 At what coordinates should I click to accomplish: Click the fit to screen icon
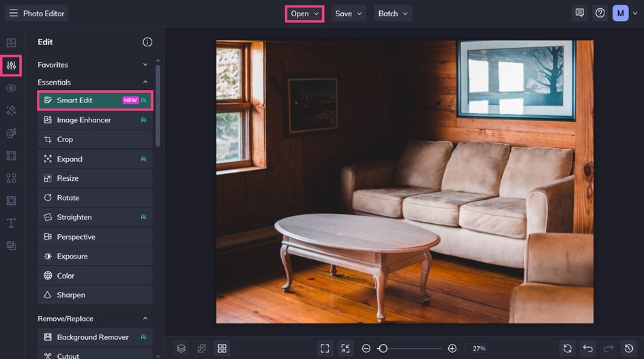pos(325,348)
